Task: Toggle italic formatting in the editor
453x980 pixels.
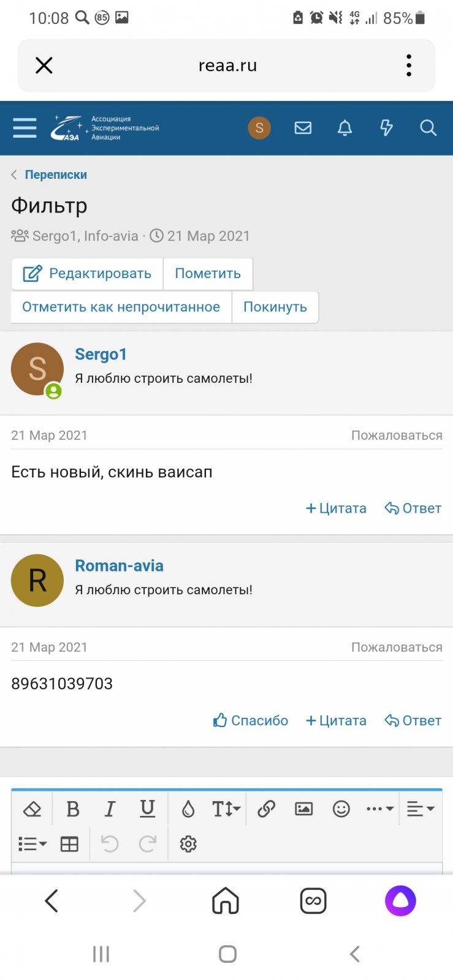Action: pyautogui.click(x=110, y=809)
